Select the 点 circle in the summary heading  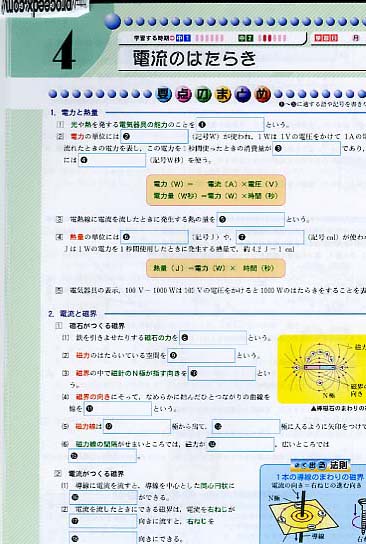click(183, 95)
